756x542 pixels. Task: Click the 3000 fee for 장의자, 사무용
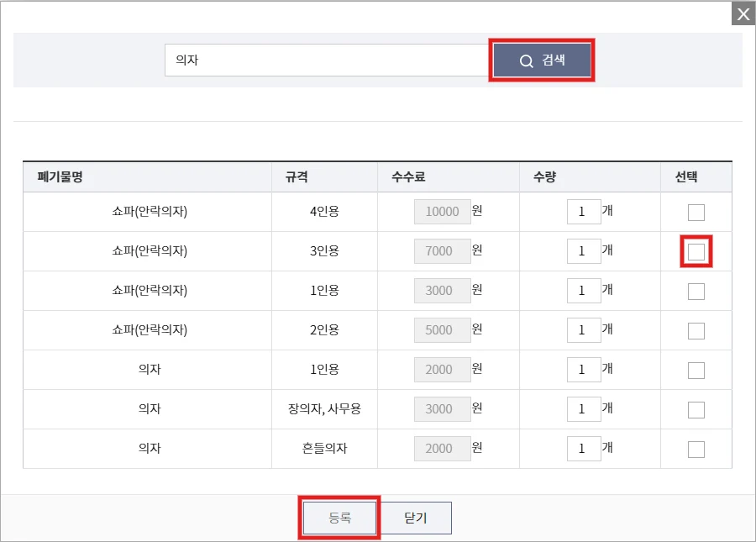(x=442, y=409)
